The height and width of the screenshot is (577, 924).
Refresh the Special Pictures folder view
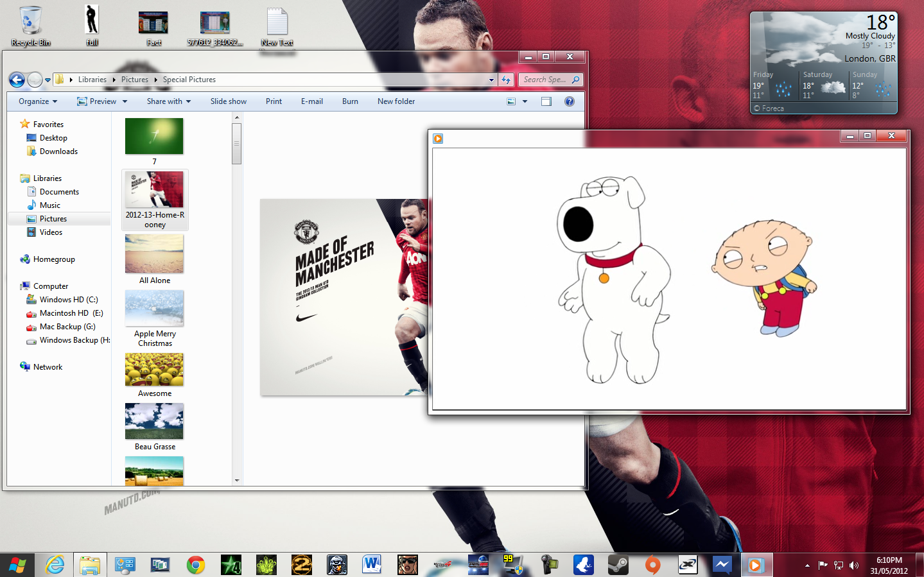pyautogui.click(x=506, y=80)
